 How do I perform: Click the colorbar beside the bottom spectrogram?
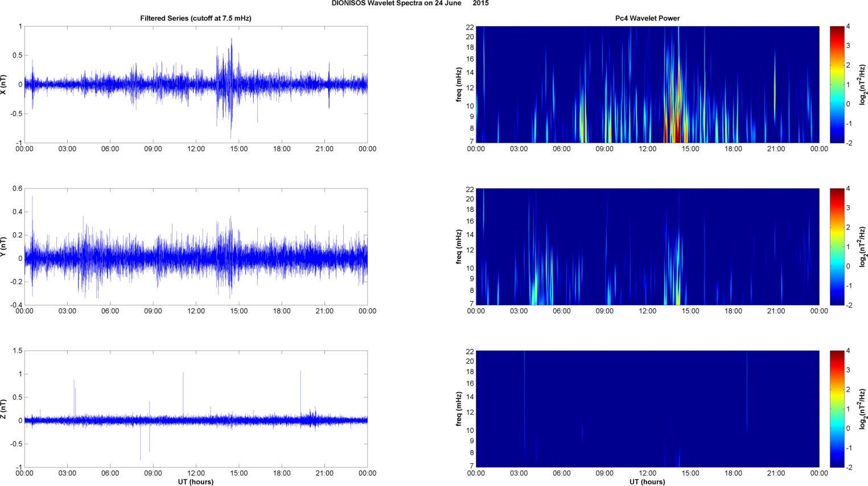coord(837,409)
